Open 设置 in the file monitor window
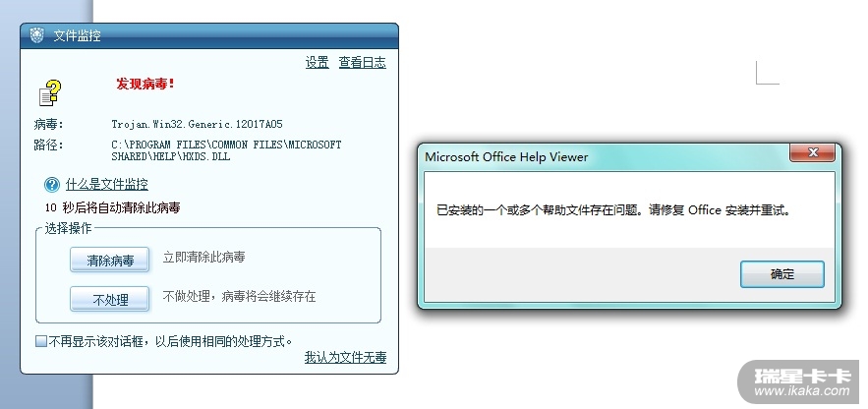The height and width of the screenshot is (409, 868). (317, 63)
